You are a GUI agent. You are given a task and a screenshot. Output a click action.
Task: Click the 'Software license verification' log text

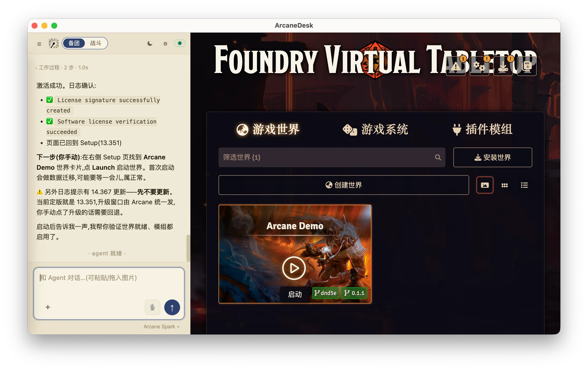click(107, 122)
